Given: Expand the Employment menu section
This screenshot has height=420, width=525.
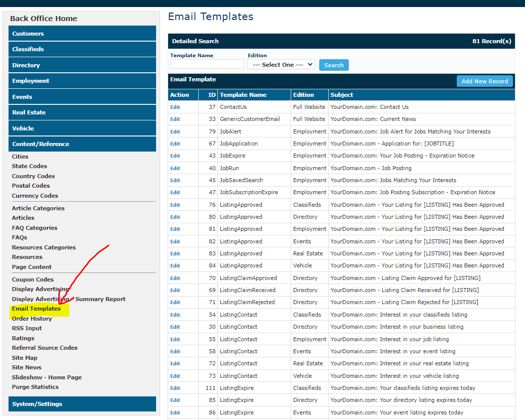Looking at the screenshot, I should click(x=82, y=81).
